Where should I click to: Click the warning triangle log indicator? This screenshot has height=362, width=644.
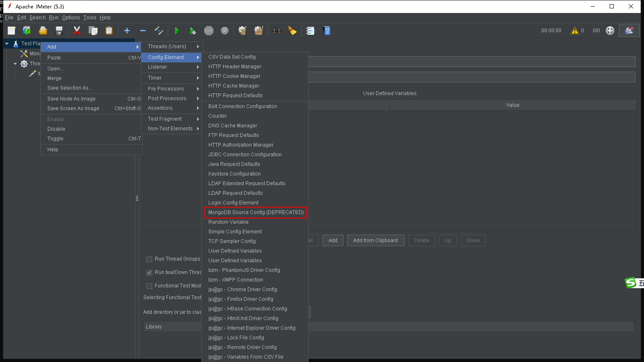(x=574, y=31)
